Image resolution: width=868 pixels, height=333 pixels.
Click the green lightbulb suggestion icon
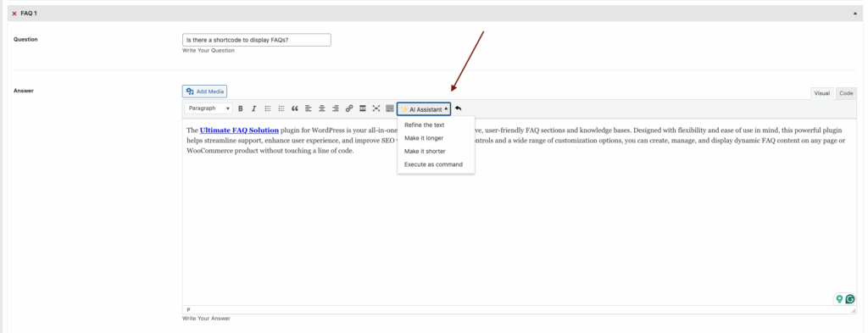point(839,299)
